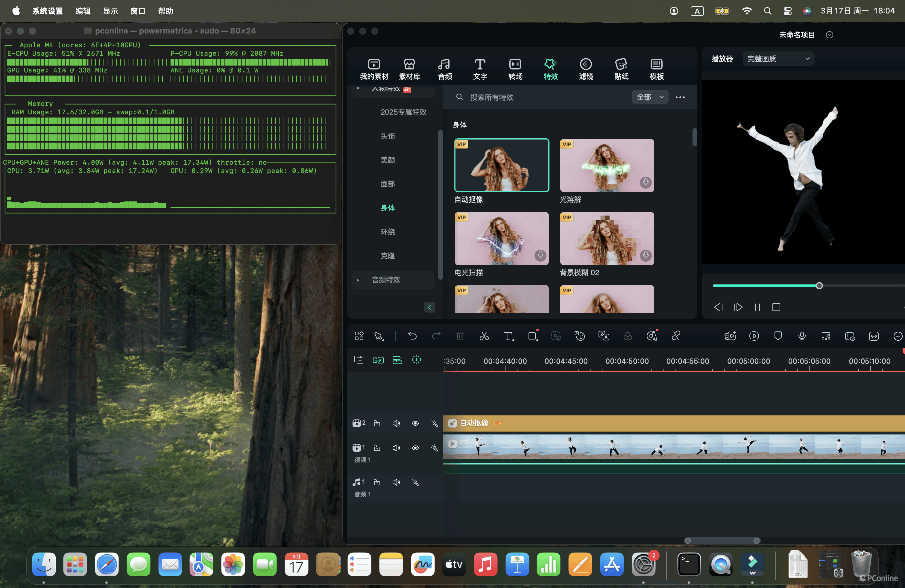Open the 完整画质 quality dropdown
The width and height of the screenshot is (905, 588).
(778, 59)
